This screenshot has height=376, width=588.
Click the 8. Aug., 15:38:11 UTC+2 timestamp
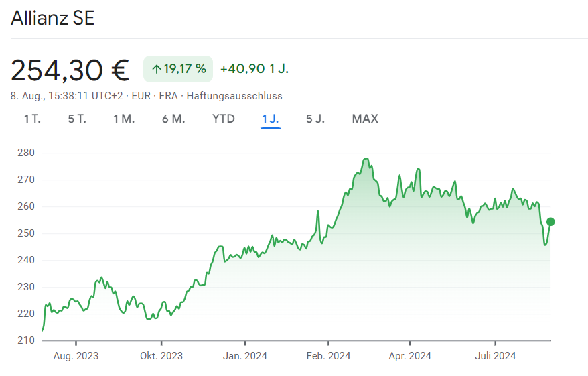(x=67, y=96)
